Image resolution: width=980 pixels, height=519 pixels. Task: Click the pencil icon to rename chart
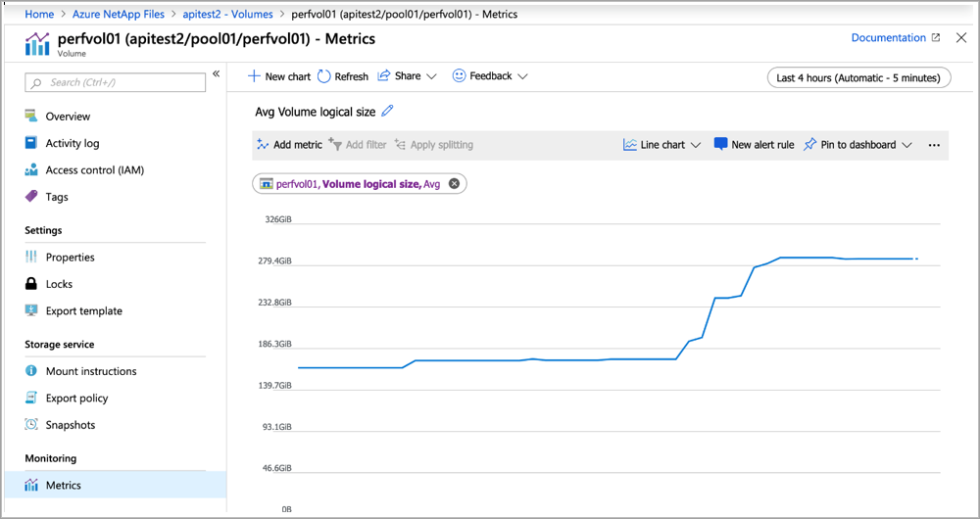[388, 112]
